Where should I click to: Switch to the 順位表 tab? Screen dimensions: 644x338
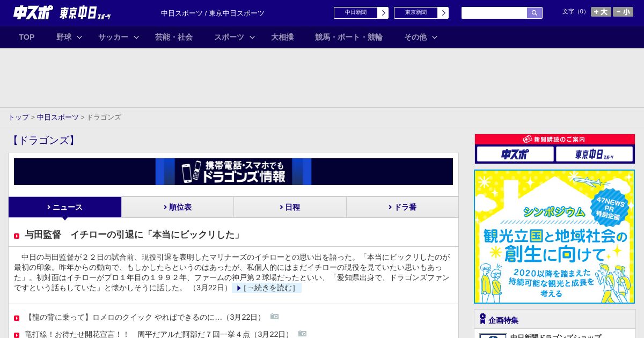click(178, 207)
